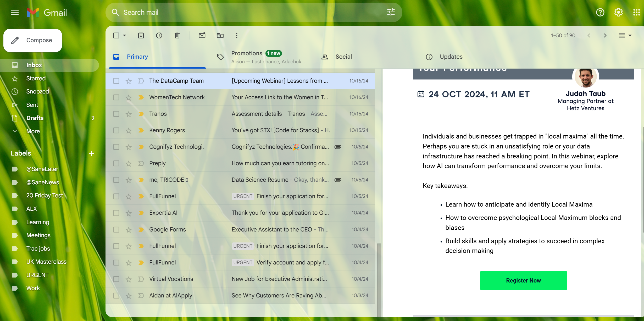Select The DataCamp Team email checkbox
Viewport: 644px width, 321px height.
click(x=116, y=81)
